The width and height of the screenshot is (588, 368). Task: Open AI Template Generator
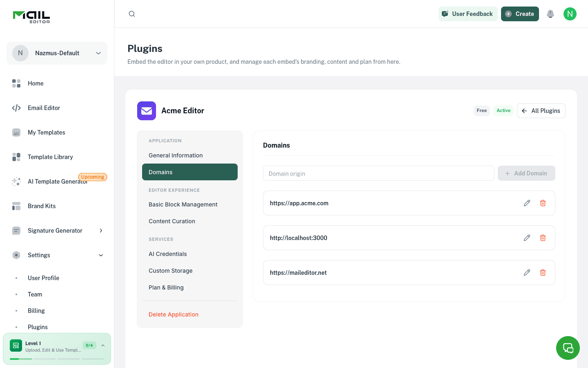[57, 182]
